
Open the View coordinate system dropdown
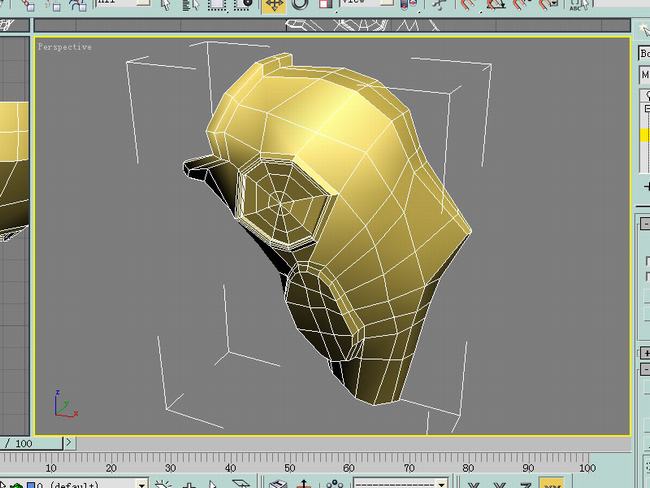[387, 2]
